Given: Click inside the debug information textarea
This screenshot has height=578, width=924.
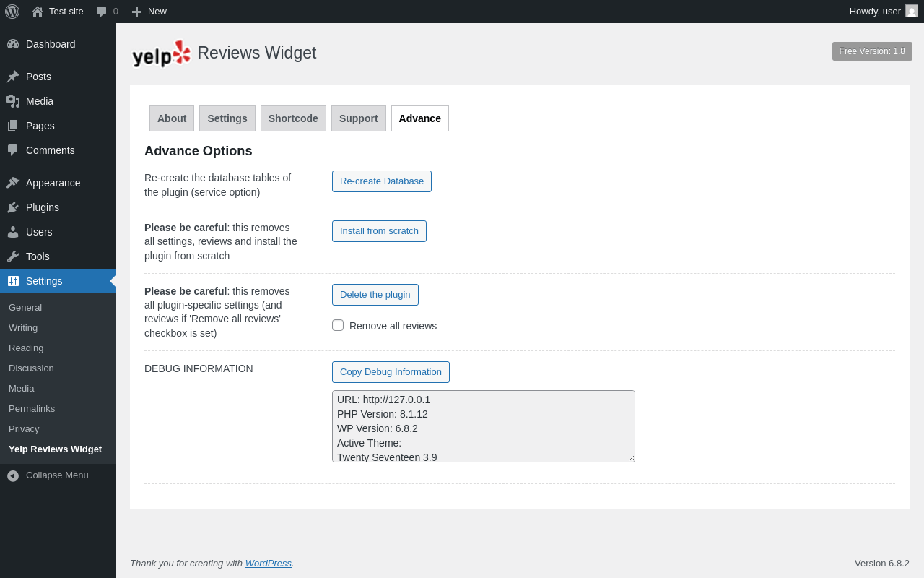Looking at the screenshot, I should 484,426.
